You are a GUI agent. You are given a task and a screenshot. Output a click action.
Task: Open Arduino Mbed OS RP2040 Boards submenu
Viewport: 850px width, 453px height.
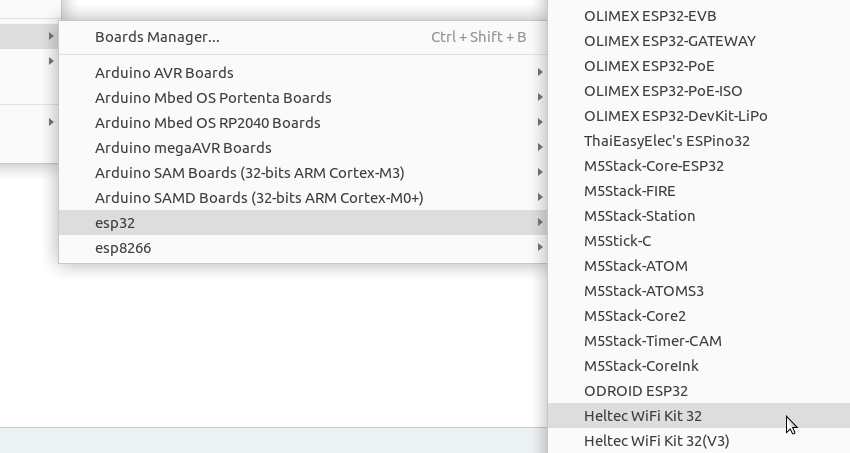pyautogui.click(x=303, y=122)
